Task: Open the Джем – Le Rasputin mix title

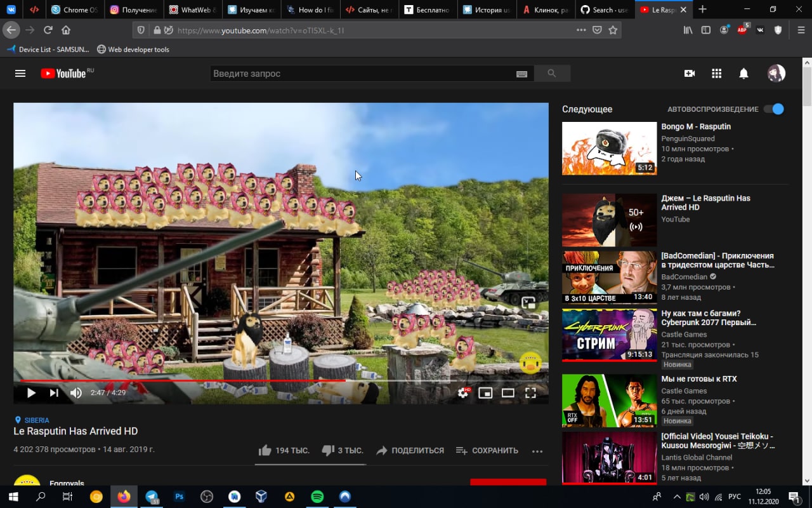Action: point(705,203)
